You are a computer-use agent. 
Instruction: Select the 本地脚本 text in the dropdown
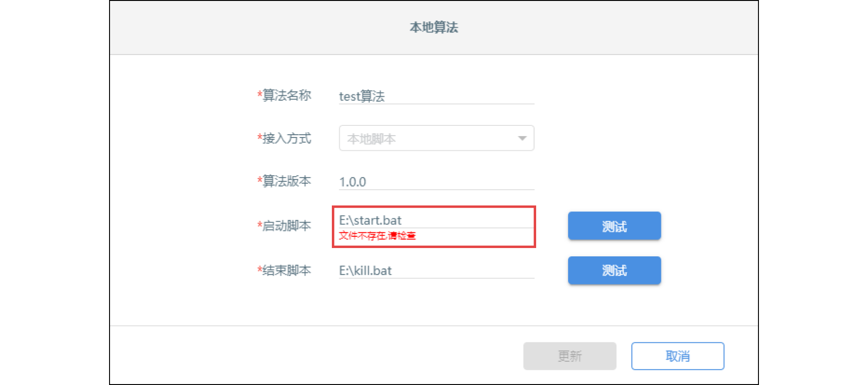(x=371, y=138)
